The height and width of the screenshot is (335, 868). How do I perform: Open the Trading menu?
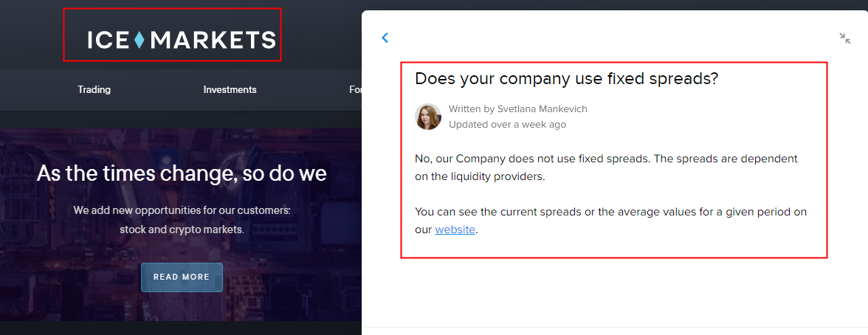pos(94,90)
